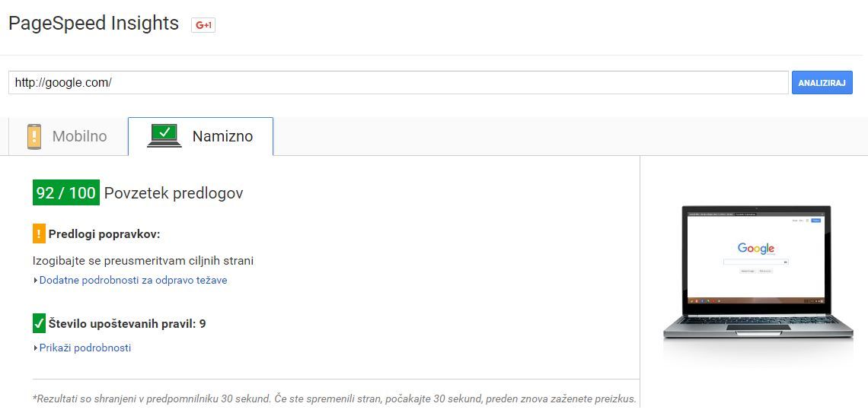
Task: Open the Prikaži podrobnosti link
Action: 85,348
